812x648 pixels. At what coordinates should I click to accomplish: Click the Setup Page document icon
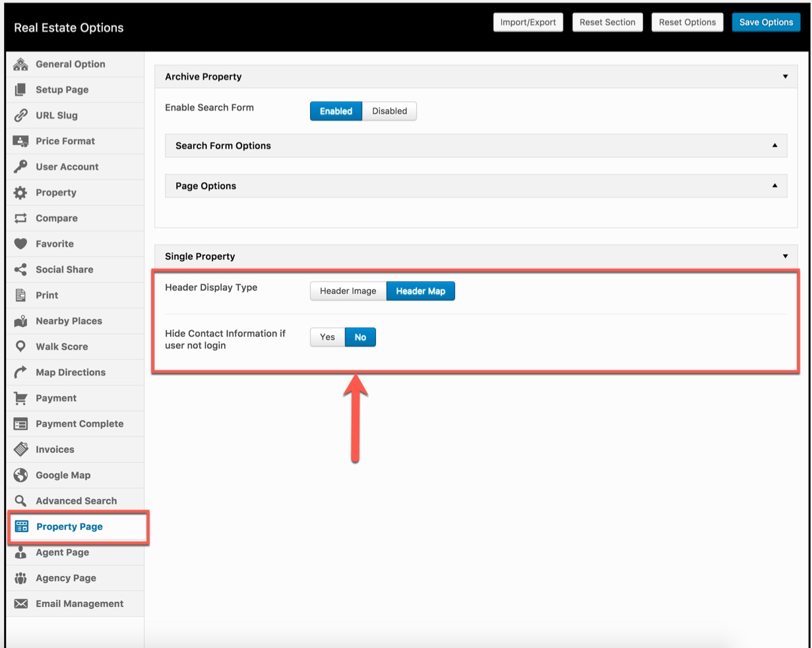point(20,90)
